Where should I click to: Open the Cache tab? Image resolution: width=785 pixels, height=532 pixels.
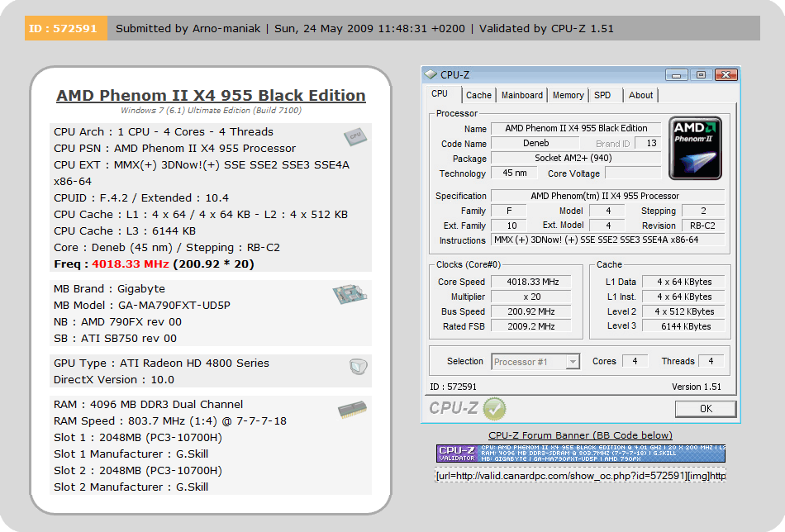478,95
